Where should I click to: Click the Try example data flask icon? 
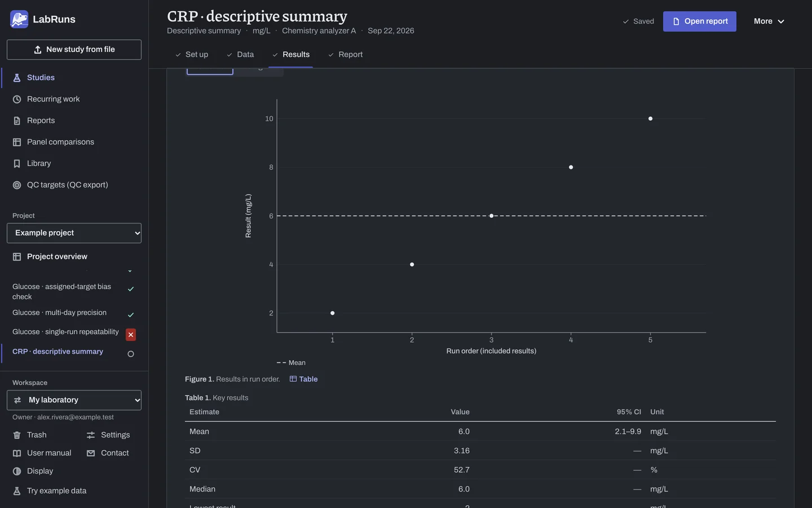pos(17,491)
